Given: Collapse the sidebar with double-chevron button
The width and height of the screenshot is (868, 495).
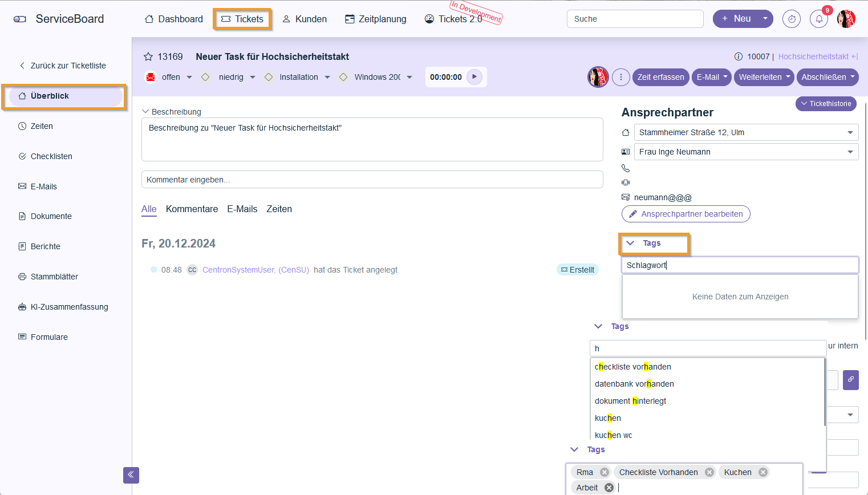Looking at the screenshot, I should 131,475.
